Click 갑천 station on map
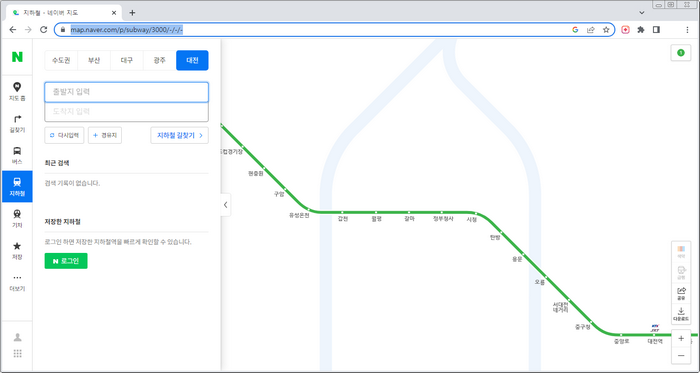This screenshot has width=700, height=373. click(x=343, y=219)
